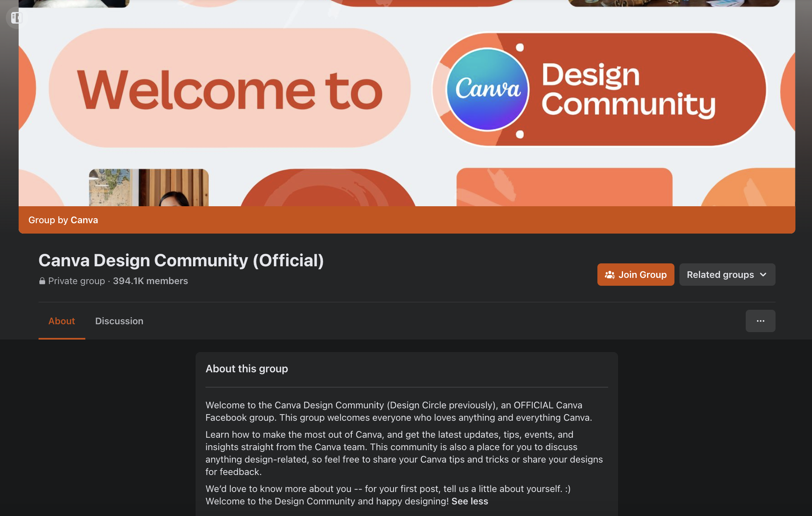The image size is (812, 516).
Task: Click the Join Group button
Action: [636, 275]
